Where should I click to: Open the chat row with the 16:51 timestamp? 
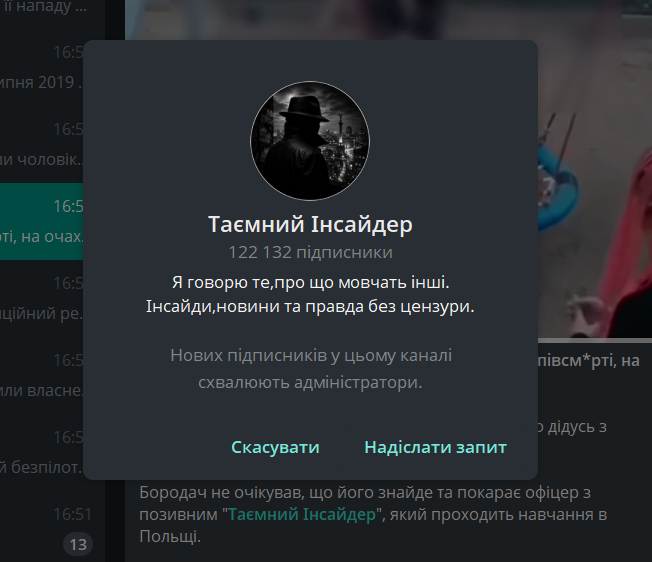tap(52, 528)
